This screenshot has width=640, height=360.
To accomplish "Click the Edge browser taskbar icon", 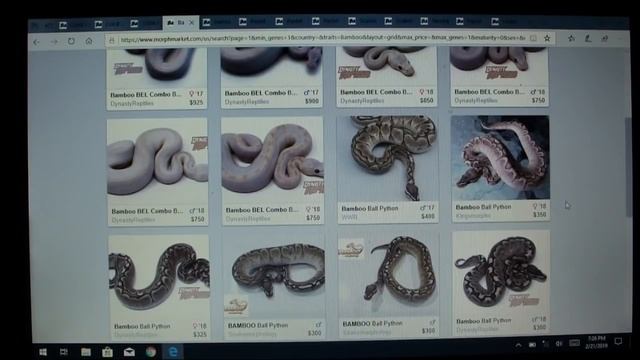I will pos(173,352).
